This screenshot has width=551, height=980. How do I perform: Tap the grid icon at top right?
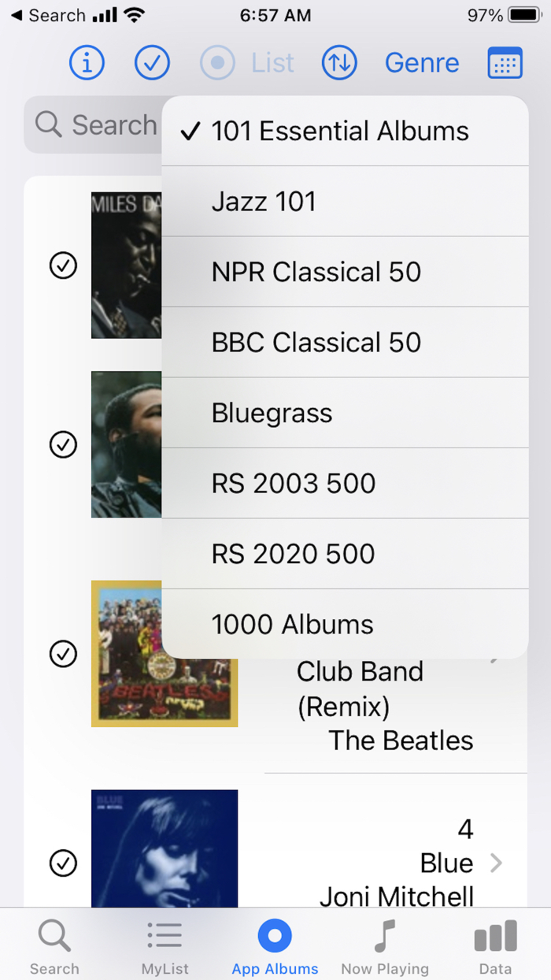click(x=505, y=63)
